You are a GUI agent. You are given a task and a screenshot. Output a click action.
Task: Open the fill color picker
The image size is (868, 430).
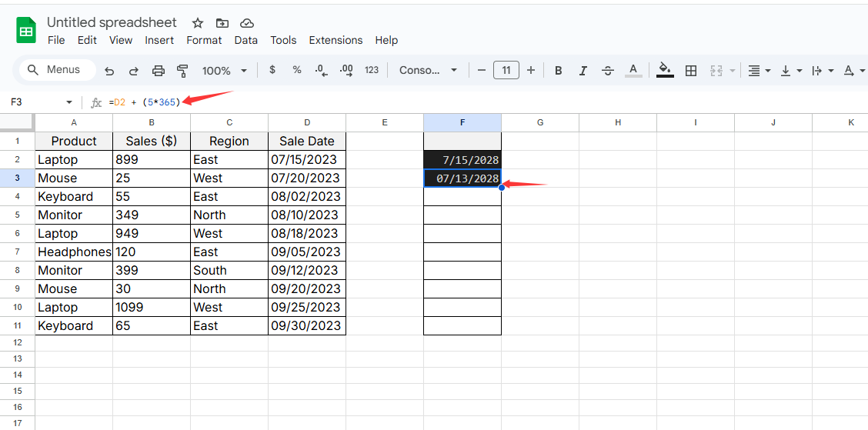(x=666, y=71)
